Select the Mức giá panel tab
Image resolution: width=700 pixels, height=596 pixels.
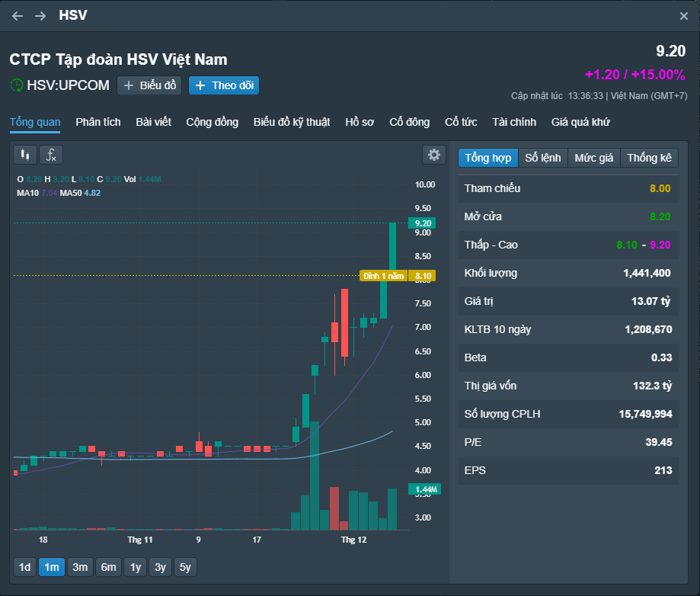[594, 158]
